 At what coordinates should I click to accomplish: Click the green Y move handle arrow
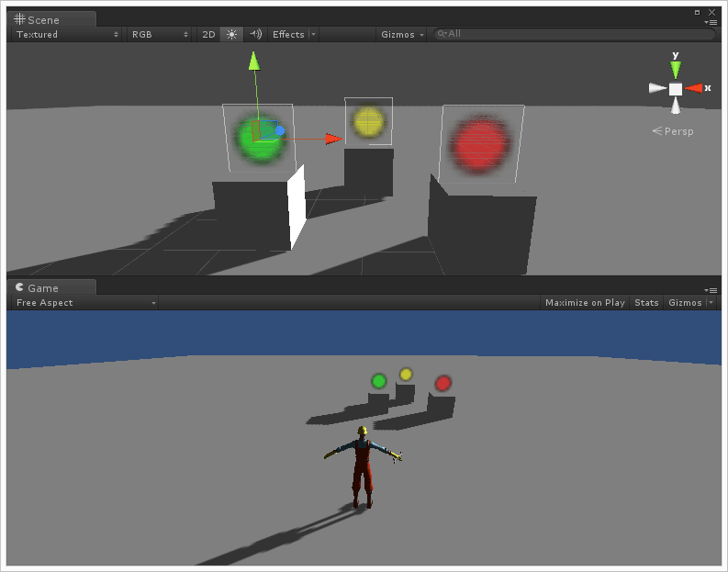(254, 62)
